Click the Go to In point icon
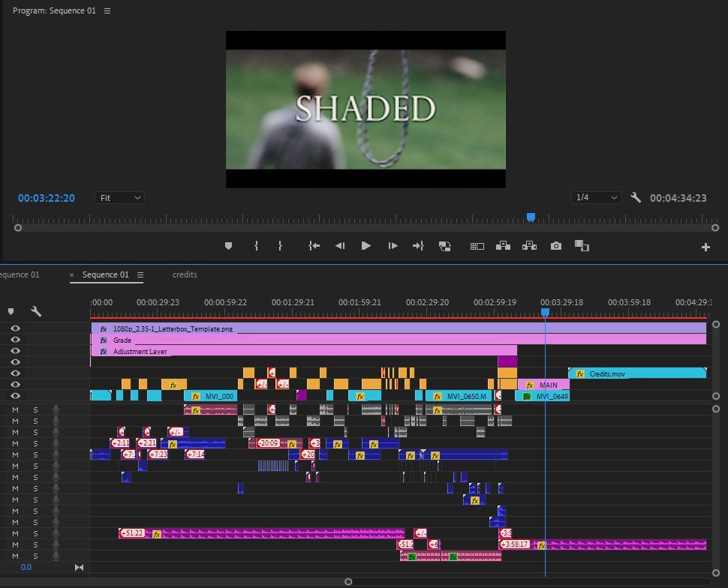Viewport: 728px width, 588px height. pos(314,246)
